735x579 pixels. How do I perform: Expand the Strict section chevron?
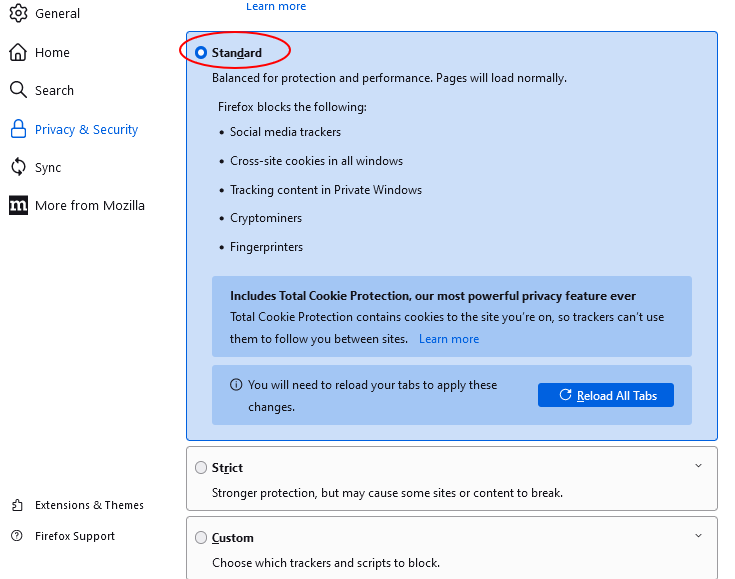click(698, 466)
